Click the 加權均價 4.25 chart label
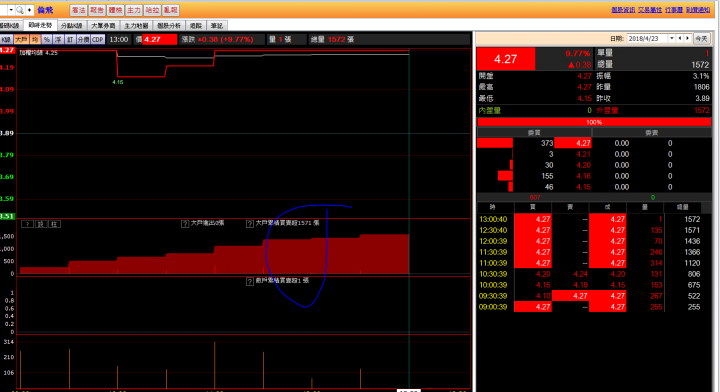720x392 pixels. click(38, 53)
